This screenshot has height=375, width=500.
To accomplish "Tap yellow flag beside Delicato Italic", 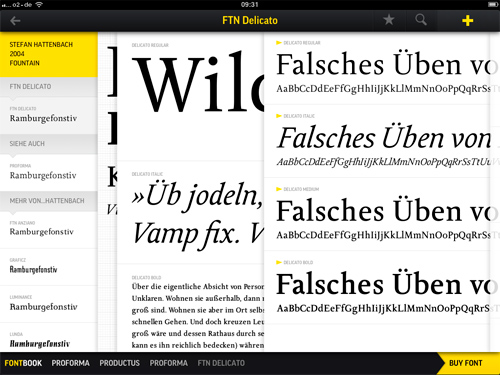I will (279, 116).
